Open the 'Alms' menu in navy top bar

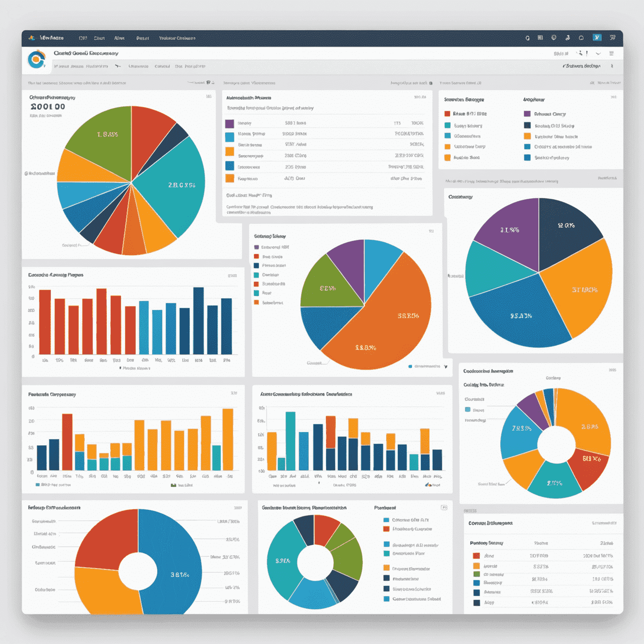click(119, 38)
